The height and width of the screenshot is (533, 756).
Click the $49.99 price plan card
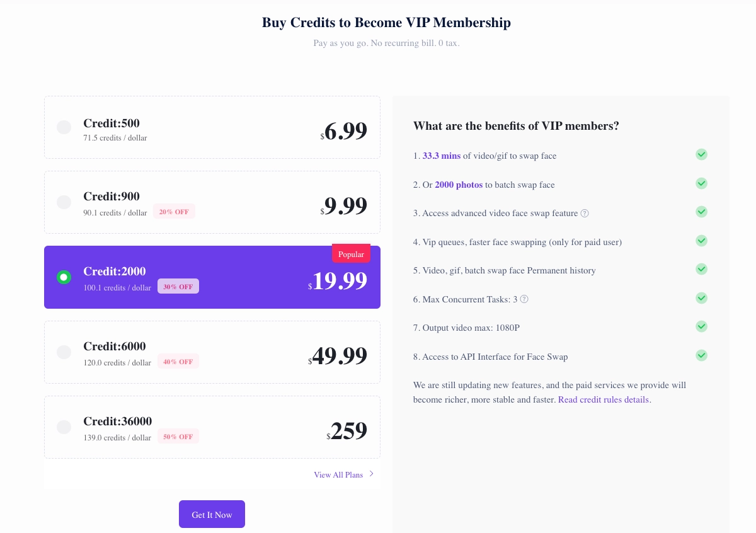coord(212,352)
